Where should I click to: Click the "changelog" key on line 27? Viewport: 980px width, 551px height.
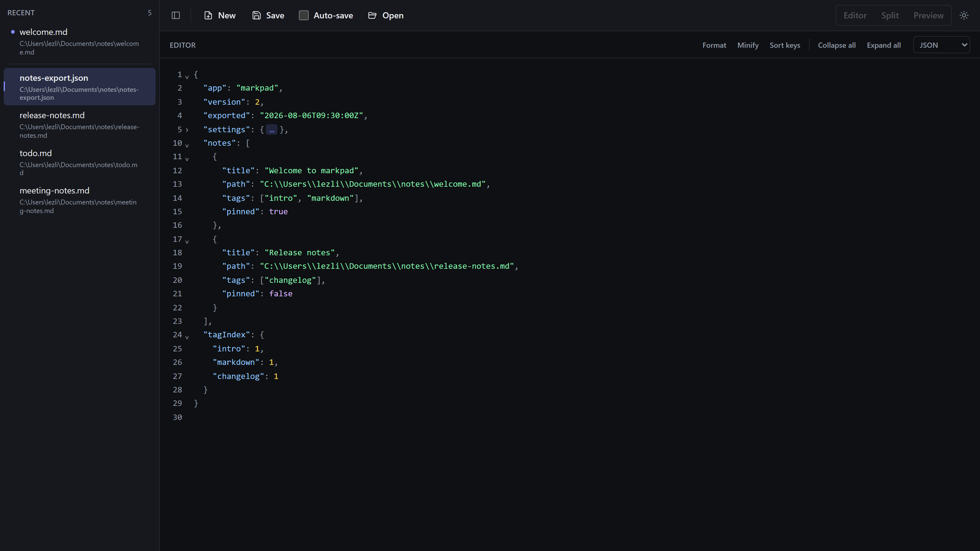click(238, 377)
